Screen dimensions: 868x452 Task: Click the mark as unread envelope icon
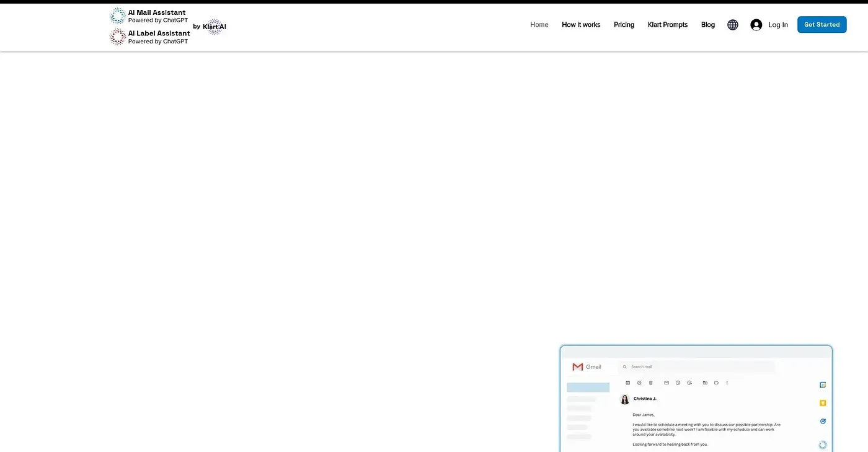pyautogui.click(x=666, y=383)
